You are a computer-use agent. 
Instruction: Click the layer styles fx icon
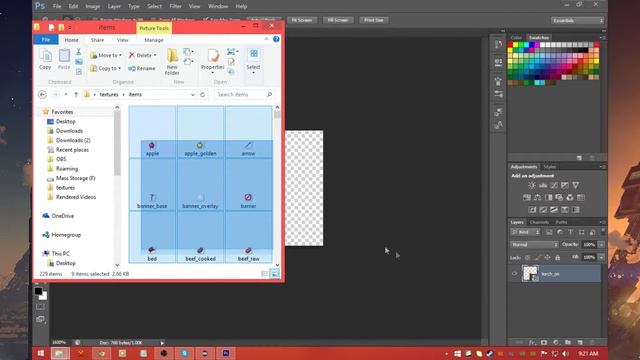point(532,342)
